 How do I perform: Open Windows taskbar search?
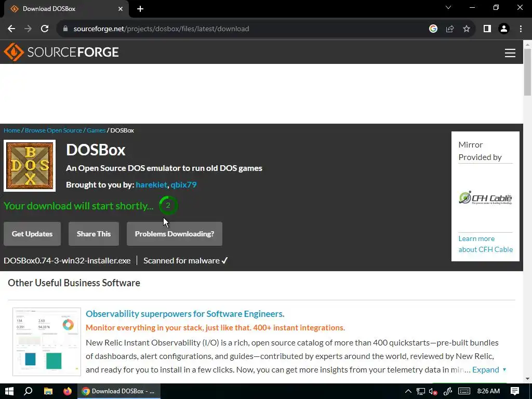point(28,391)
